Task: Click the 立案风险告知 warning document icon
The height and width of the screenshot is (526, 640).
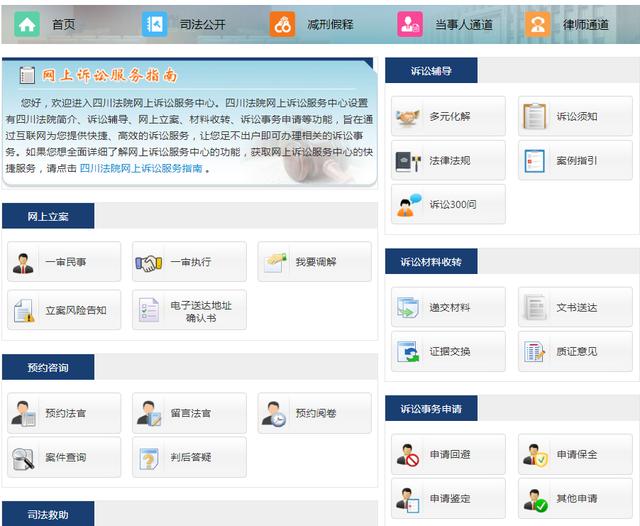Action: (24, 311)
